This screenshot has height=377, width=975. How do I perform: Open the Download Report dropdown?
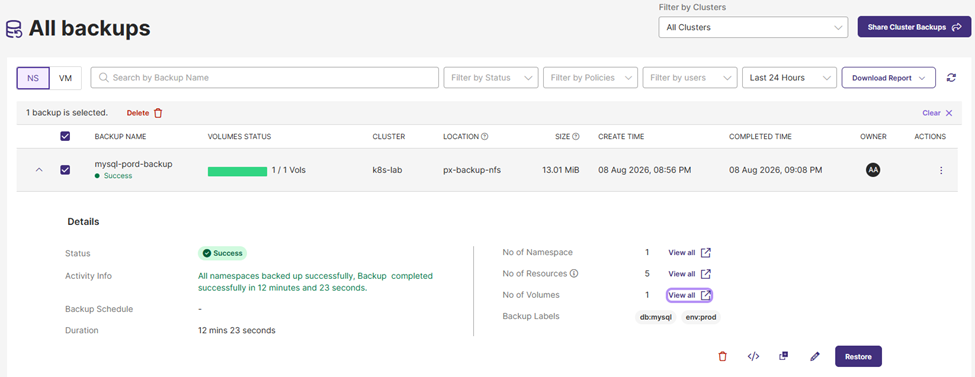[889, 78]
